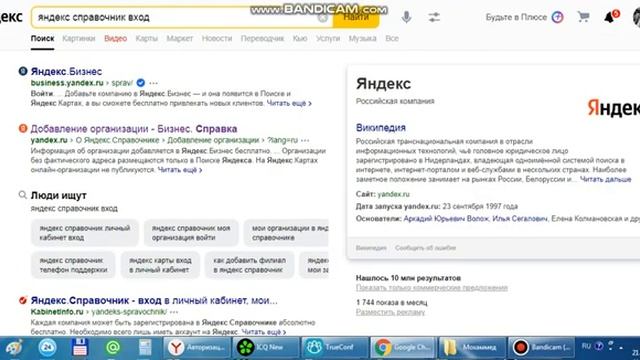
Task: Select suggestion как добавить филиал в яндекс справочник
Action: [x=249, y=265]
